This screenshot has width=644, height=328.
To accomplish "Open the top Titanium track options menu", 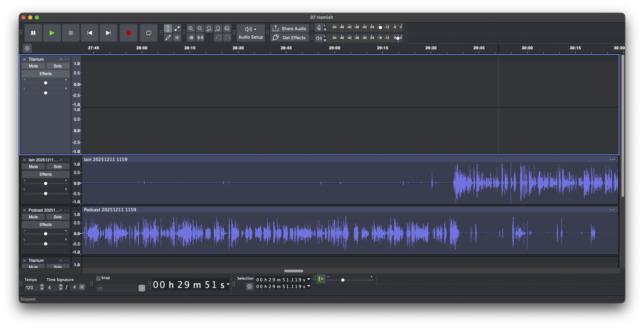I will tap(67, 59).
